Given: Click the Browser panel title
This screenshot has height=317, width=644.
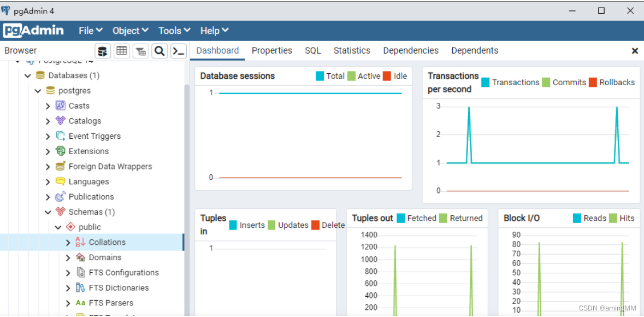Looking at the screenshot, I should coord(21,51).
